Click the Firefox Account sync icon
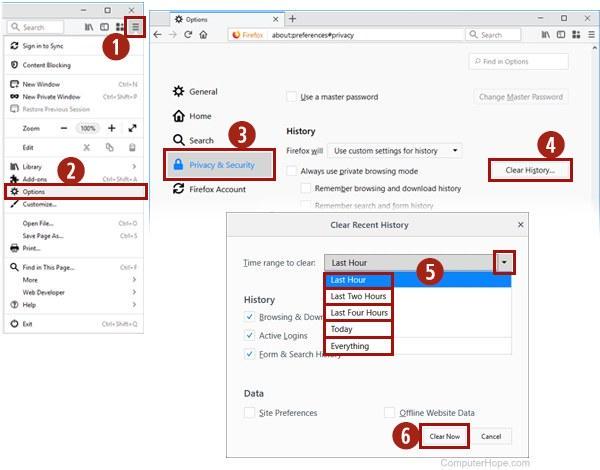Image resolution: width=600 pixels, height=470 pixels. [x=178, y=189]
